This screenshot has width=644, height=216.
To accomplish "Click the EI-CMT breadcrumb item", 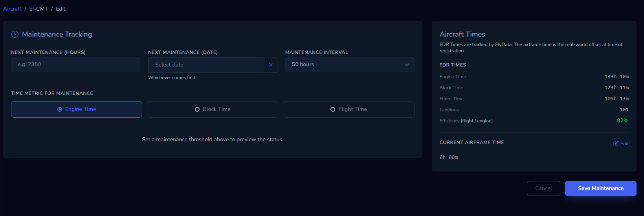I will (x=39, y=9).
